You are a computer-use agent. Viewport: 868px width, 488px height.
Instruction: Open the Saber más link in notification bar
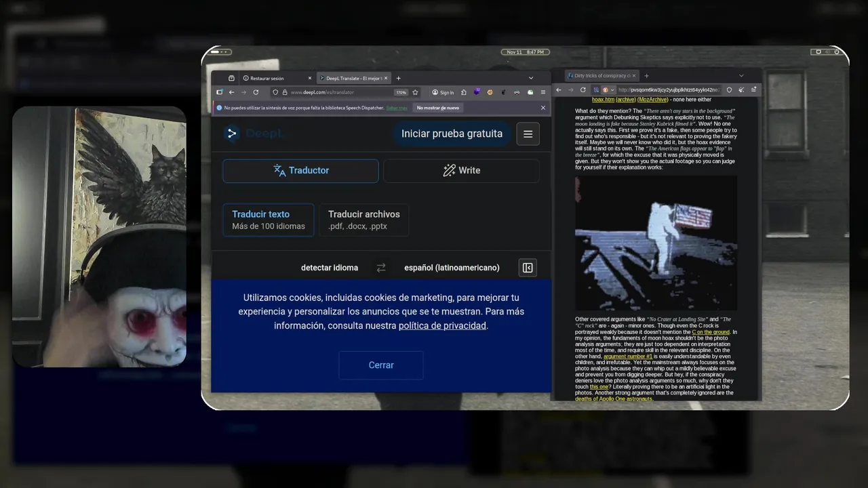pyautogui.click(x=397, y=108)
